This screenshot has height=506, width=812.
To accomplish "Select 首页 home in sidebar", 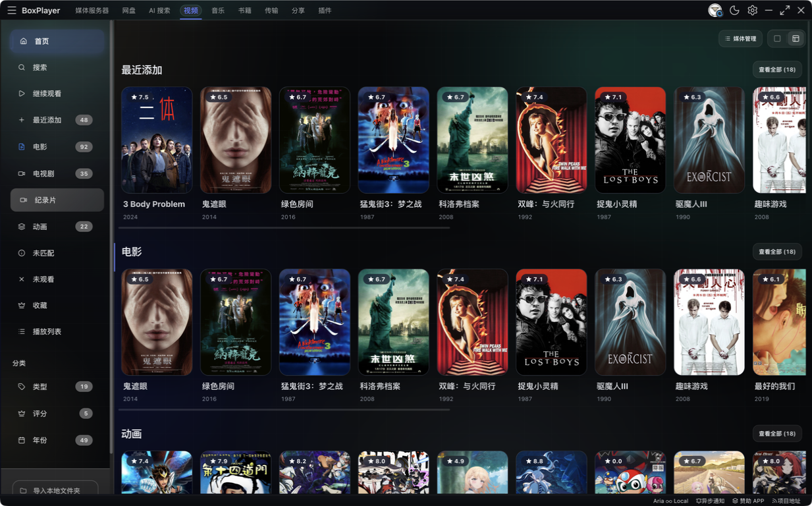I will click(x=57, y=41).
